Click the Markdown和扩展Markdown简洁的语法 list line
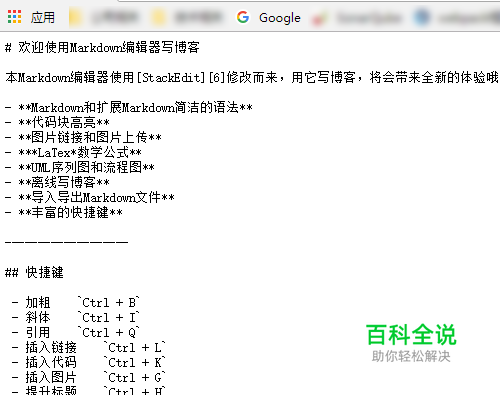The height and width of the screenshot is (395, 500). [x=129, y=108]
